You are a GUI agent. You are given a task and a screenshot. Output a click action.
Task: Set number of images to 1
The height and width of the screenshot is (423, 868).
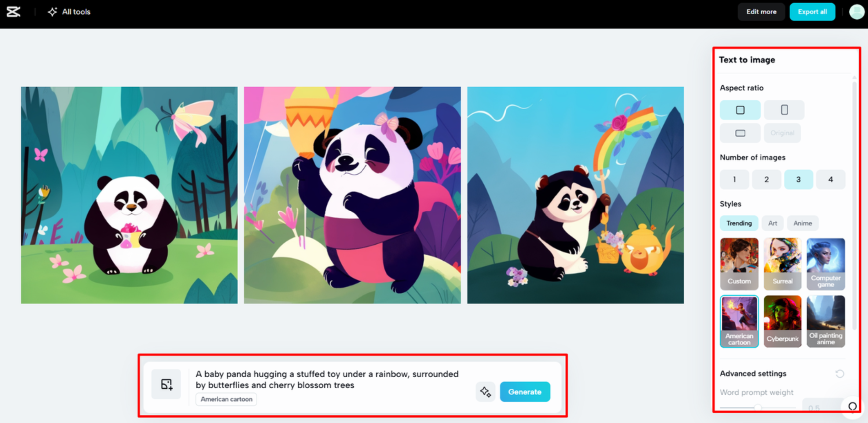[x=734, y=179]
